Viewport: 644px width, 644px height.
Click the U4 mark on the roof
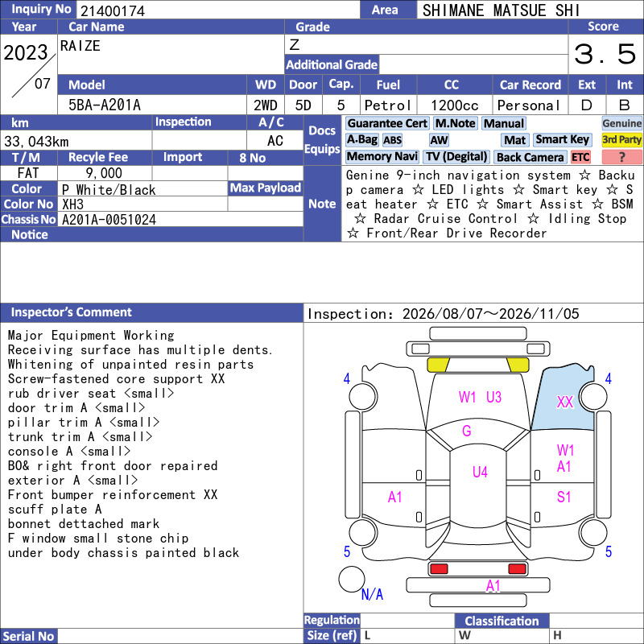(x=480, y=472)
